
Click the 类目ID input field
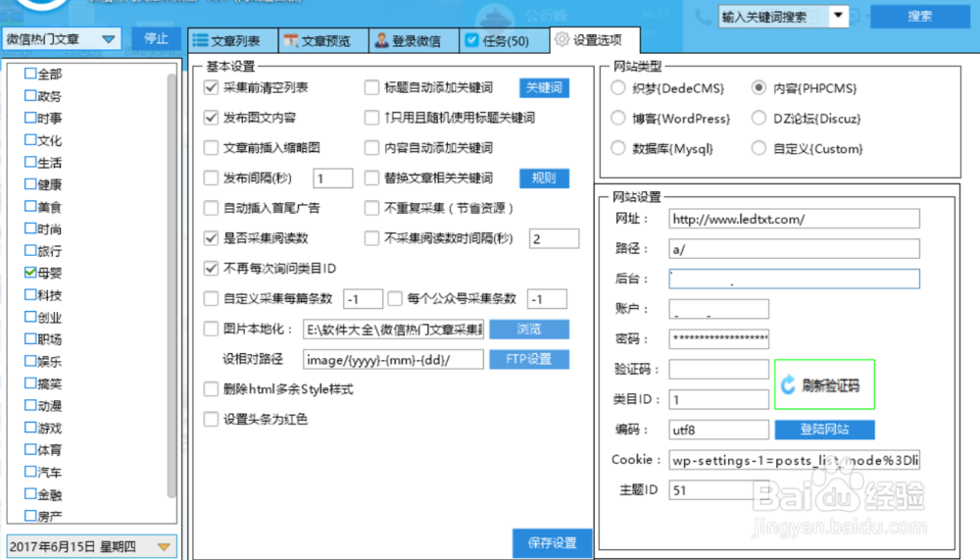click(718, 399)
